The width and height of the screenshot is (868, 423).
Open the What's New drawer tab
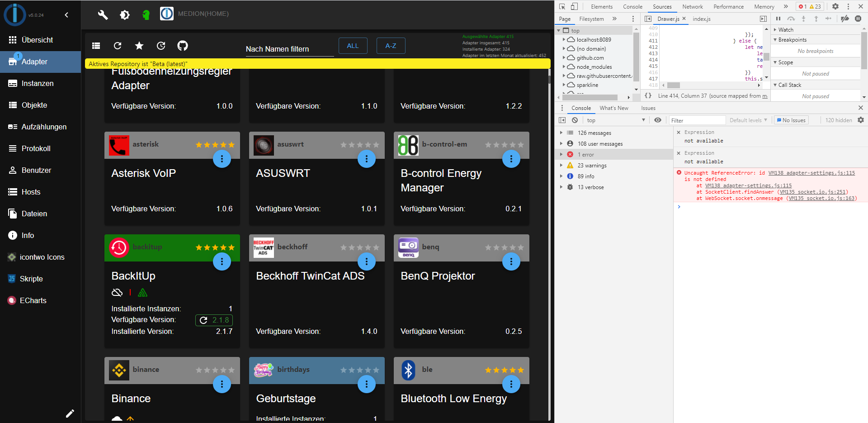point(614,108)
